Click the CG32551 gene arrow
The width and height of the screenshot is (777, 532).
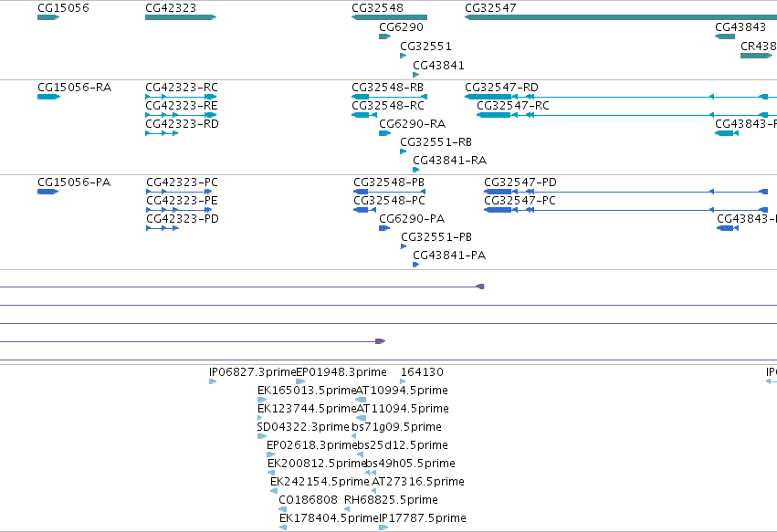pyautogui.click(x=404, y=56)
